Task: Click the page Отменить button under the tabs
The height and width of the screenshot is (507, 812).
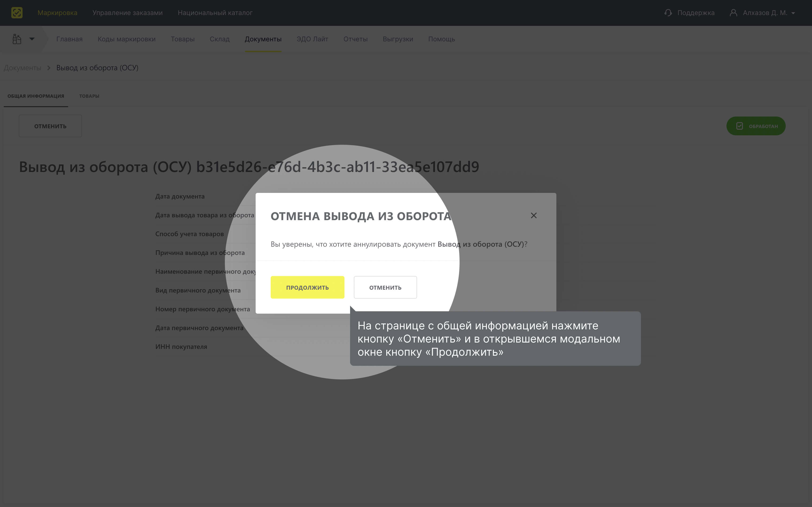Action: 50,126
